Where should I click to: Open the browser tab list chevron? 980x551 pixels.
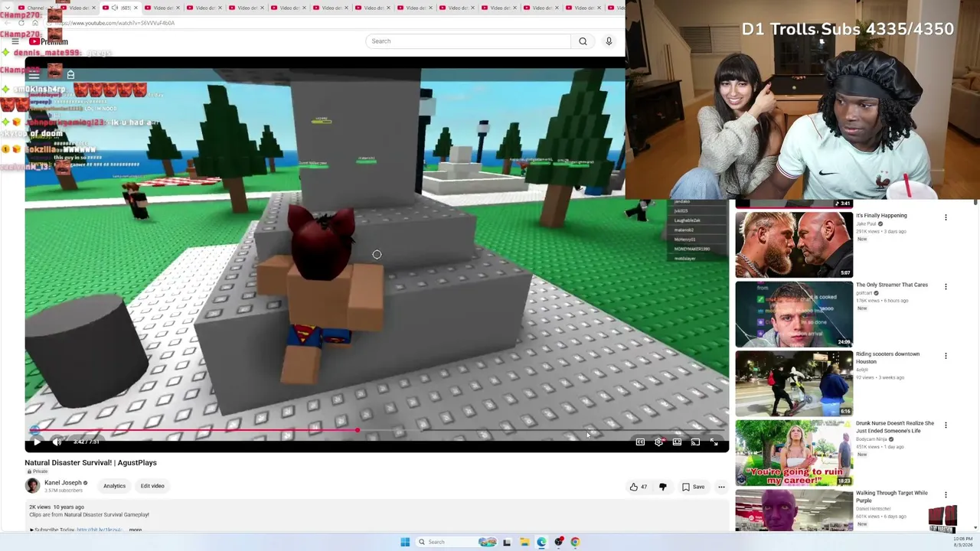click(x=6, y=8)
